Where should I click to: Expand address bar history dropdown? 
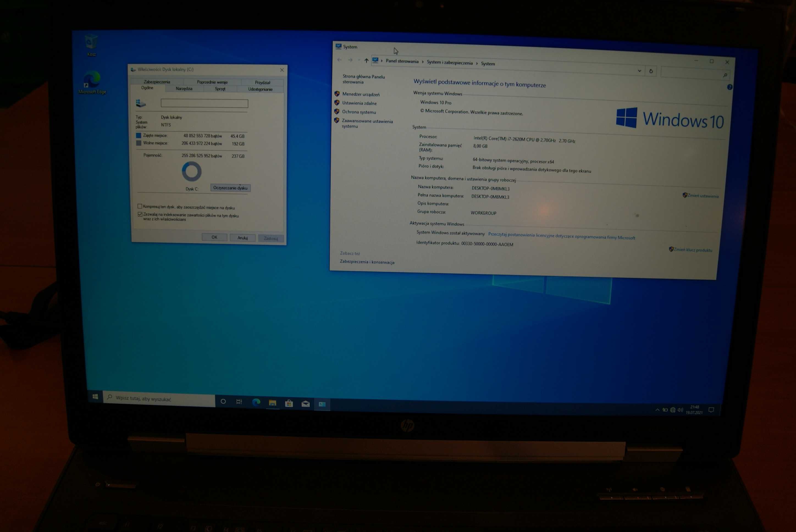(x=639, y=71)
